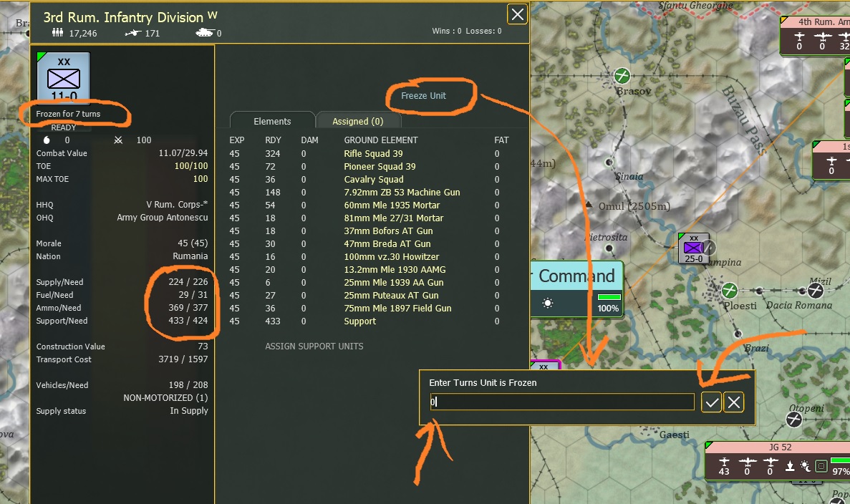Image resolution: width=850 pixels, height=504 pixels.
Task: Click the Otopeni airfield marker
Action: tap(794, 419)
